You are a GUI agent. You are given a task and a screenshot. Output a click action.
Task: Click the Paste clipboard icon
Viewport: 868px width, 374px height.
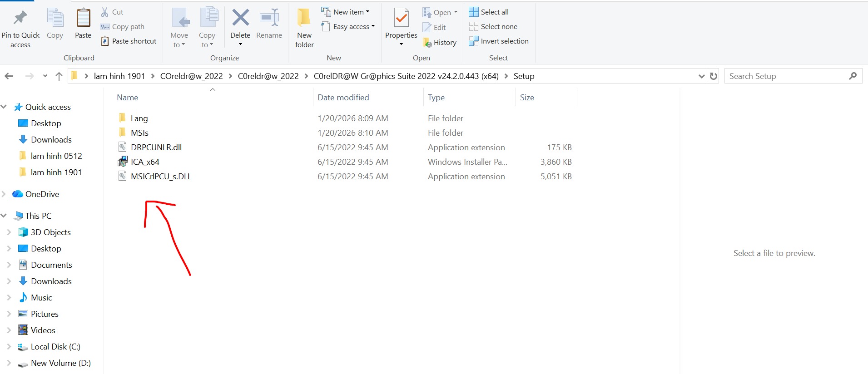(x=83, y=18)
